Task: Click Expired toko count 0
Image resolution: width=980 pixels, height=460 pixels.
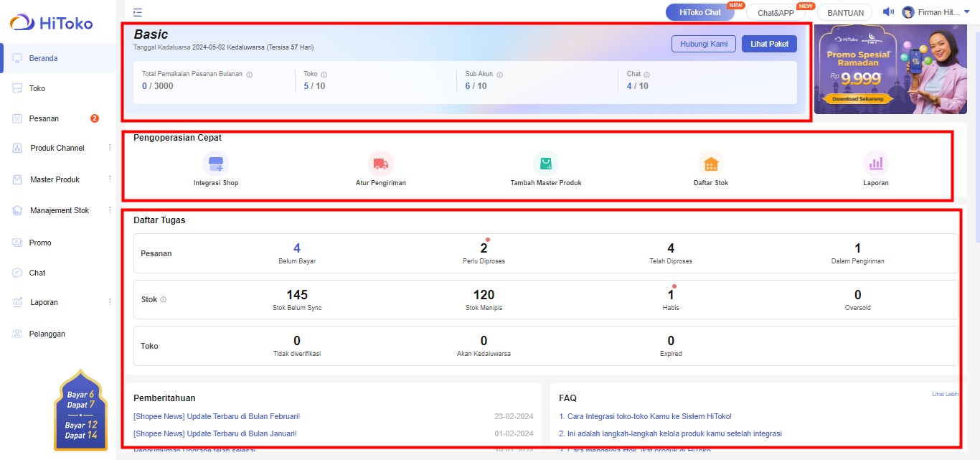Action: point(671,341)
